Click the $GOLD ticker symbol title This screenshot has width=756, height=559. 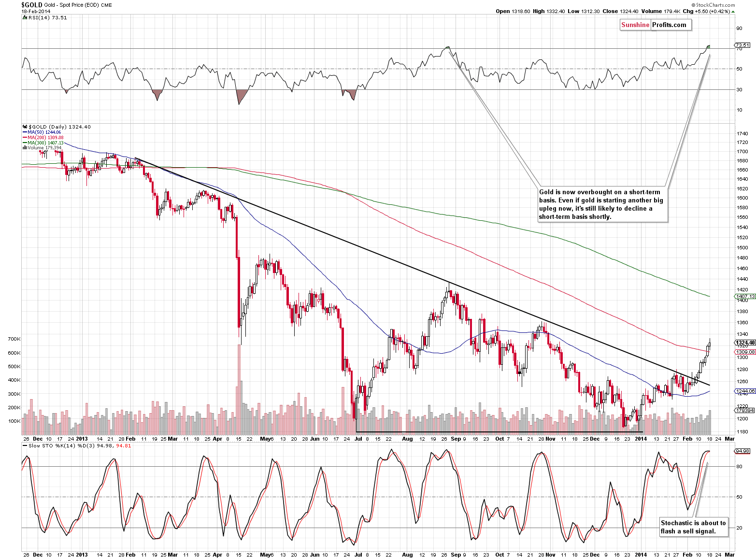[32, 5]
